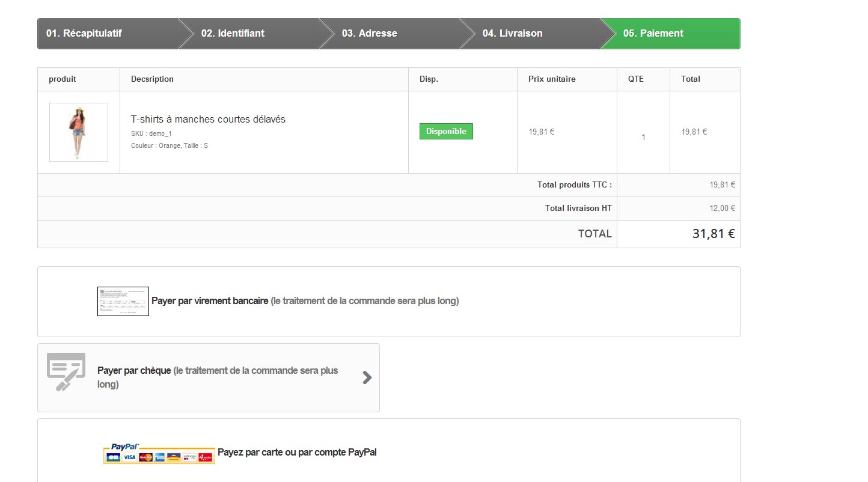Click the chevron arrow on cheque option
The width and height of the screenshot is (868, 482).
coord(367,377)
